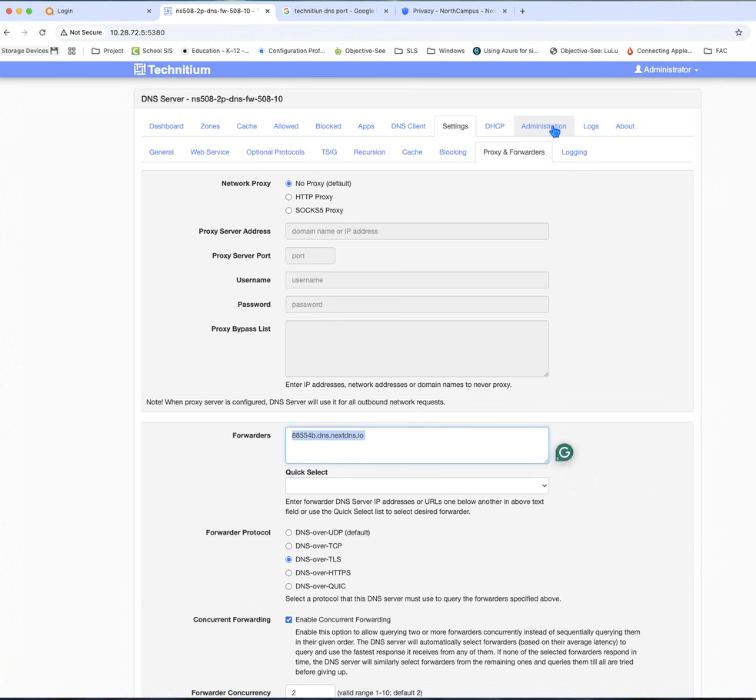Disable the Enable Concurrent Forwarding checkbox
Image resolution: width=756 pixels, height=700 pixels.
click(x=289, y=620)
